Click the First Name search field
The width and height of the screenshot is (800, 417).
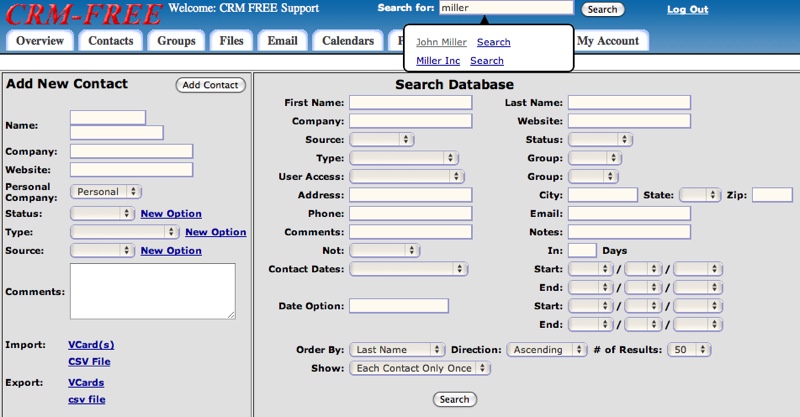click(411, 103)
